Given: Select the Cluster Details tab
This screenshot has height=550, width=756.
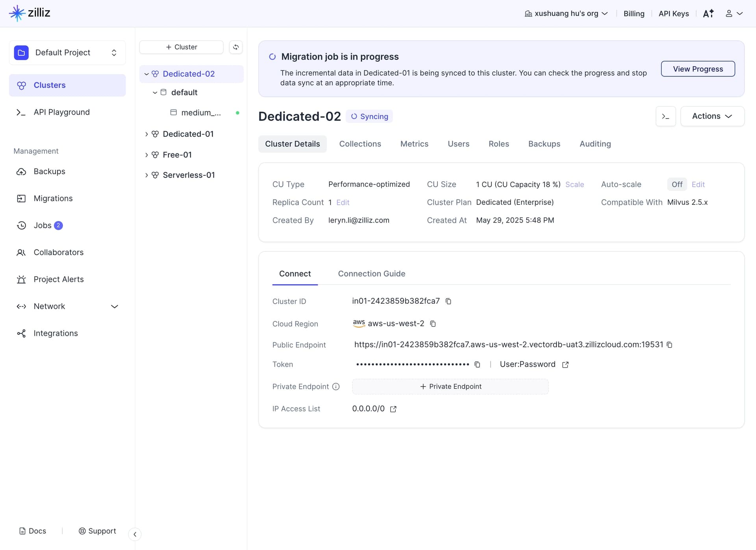Looking at the screenshot, I should 292,144.
